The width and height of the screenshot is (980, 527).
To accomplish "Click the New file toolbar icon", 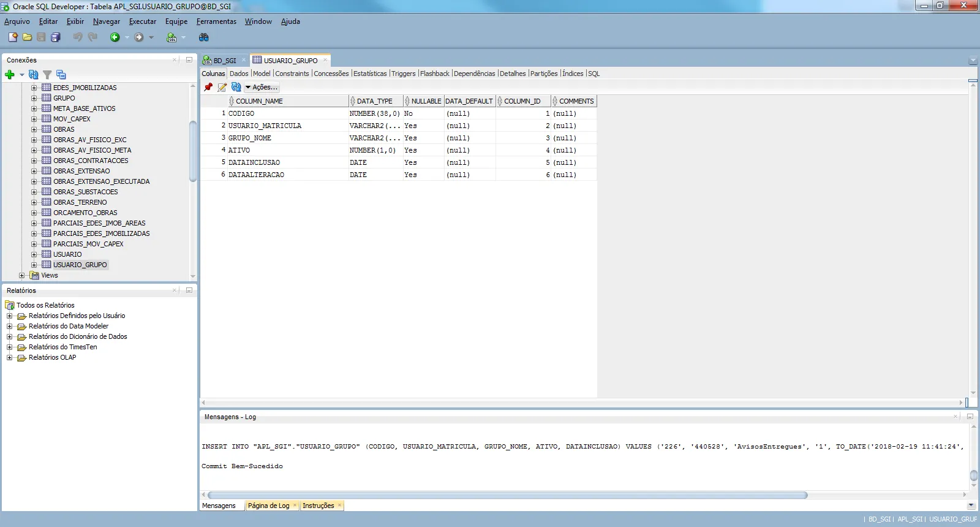I will click(x=13, y=37).
